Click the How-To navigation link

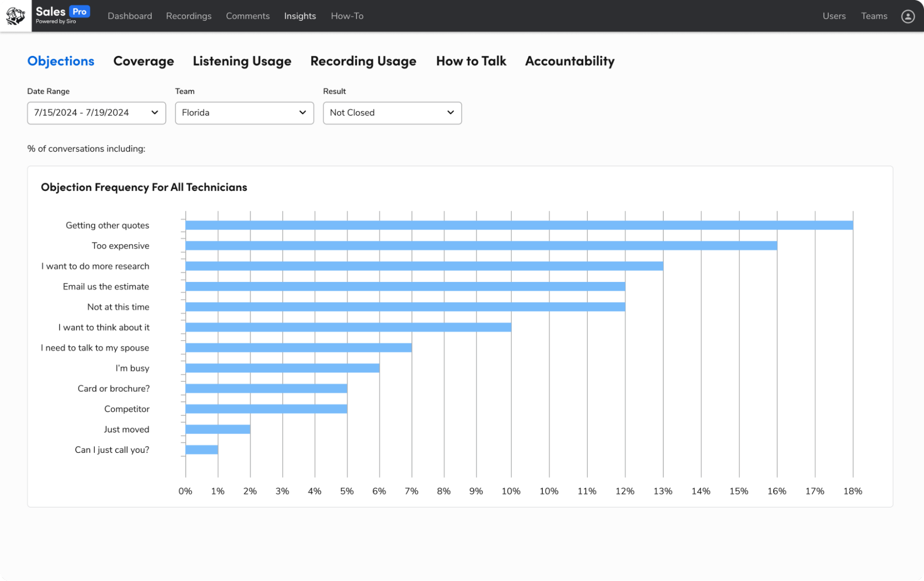[x=347, y=16]
